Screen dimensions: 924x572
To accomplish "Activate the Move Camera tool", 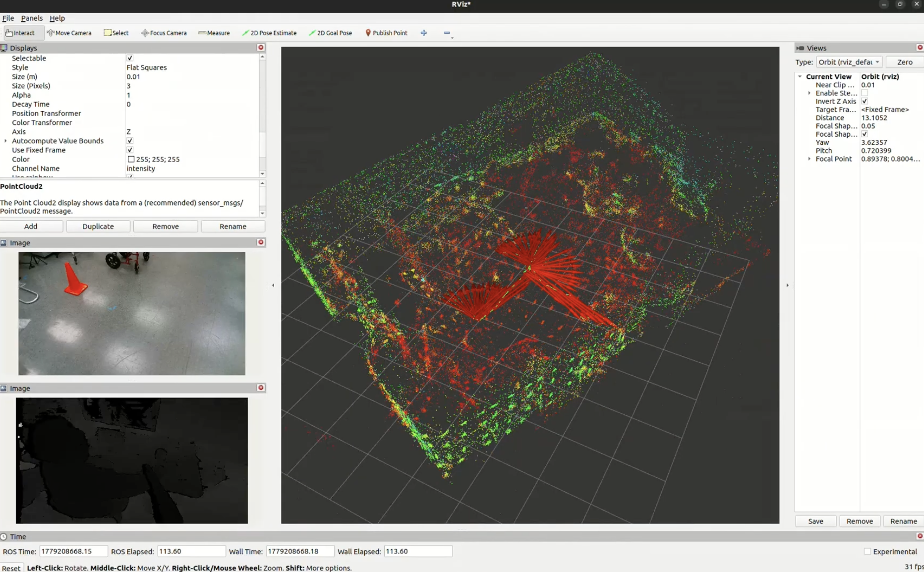I will click(x=69, y=33).
